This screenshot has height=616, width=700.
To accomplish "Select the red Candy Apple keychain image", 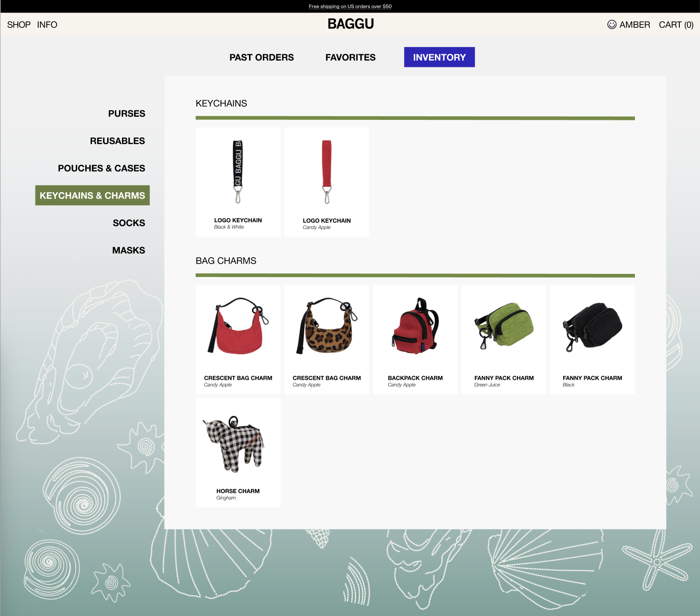I will tap(327, 172).
